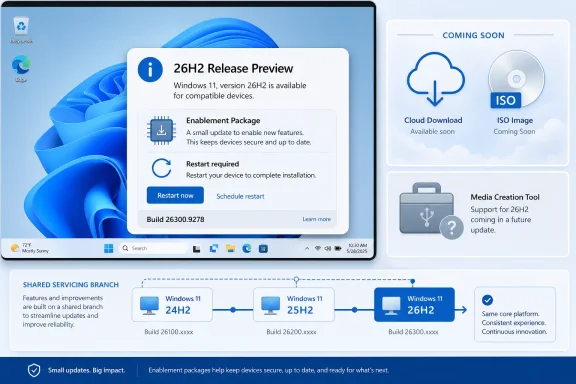Choose the Schedule restart link
The image size is (576, 384).
point(240,196)
